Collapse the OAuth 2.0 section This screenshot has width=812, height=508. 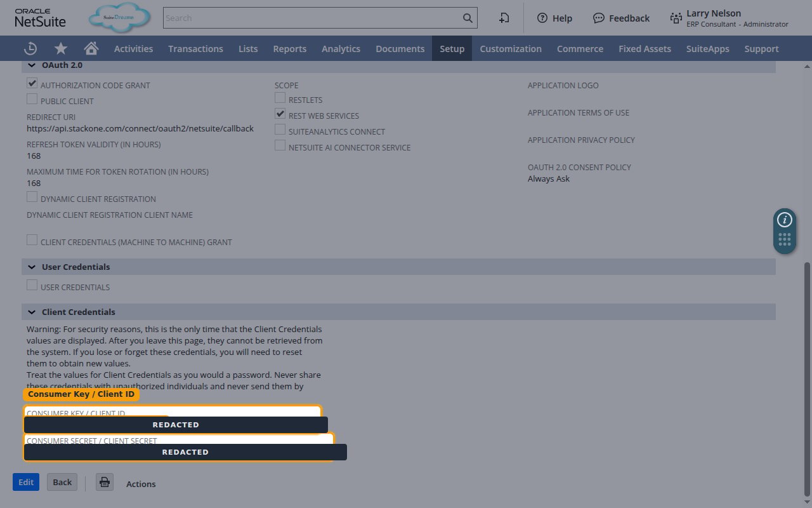click(x=32, y=65)
